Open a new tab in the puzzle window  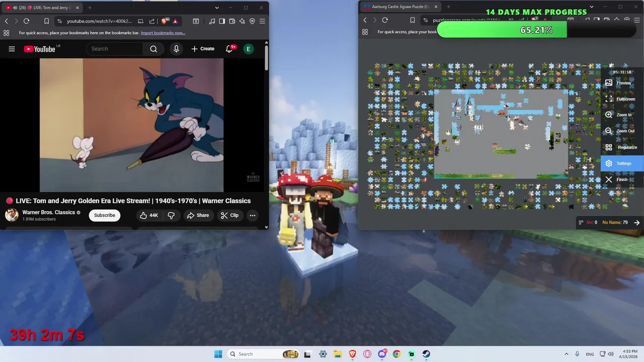coord(448,7)
